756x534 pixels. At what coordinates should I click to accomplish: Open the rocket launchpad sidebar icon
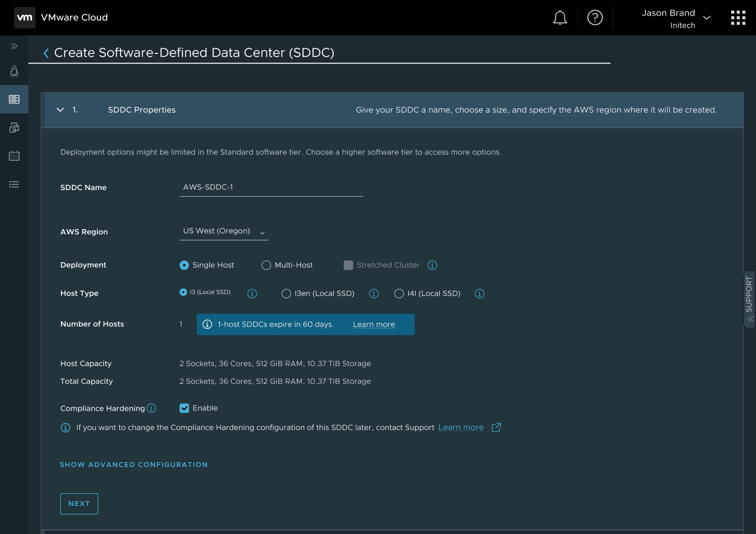click(x=14, y=71)
